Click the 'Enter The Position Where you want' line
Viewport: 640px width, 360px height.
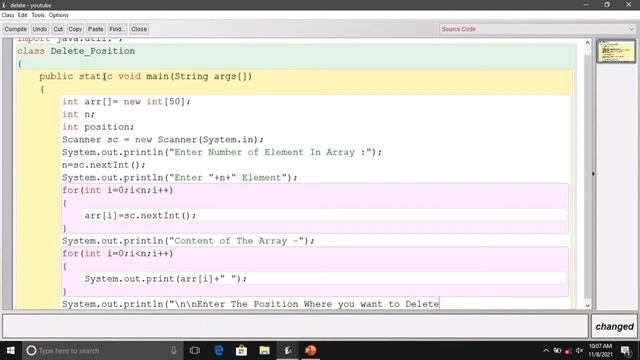coord(251,304)
